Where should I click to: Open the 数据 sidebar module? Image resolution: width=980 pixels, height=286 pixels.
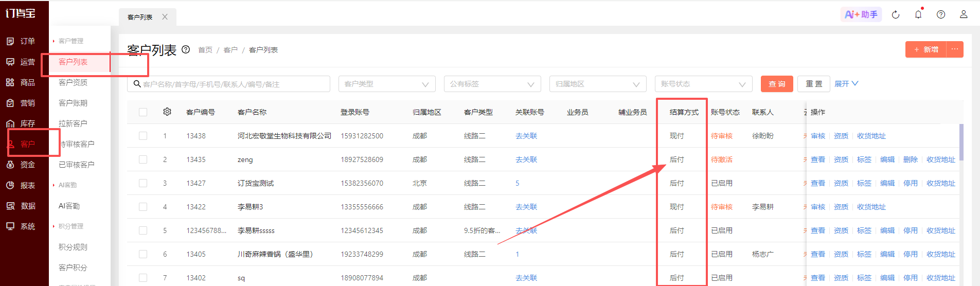pyautogui.click(x=21, y=206)
